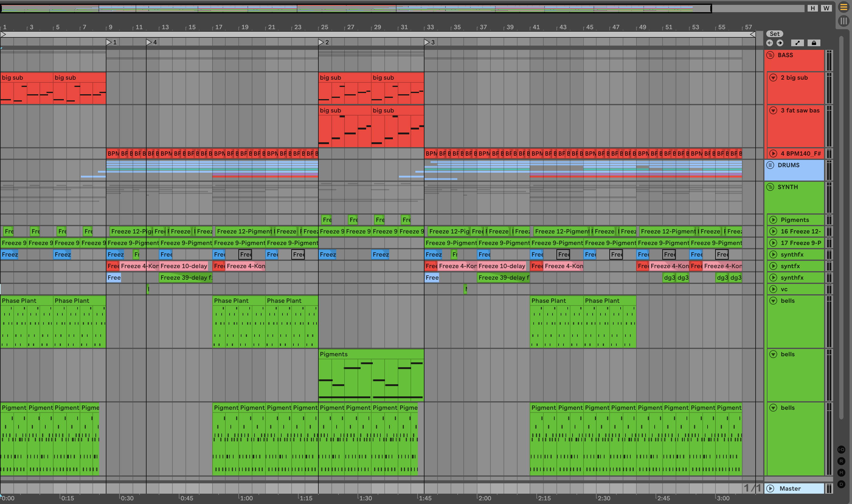Toggle the Returns section button
The height and width of the screenshot is (504, 852).
841,461
